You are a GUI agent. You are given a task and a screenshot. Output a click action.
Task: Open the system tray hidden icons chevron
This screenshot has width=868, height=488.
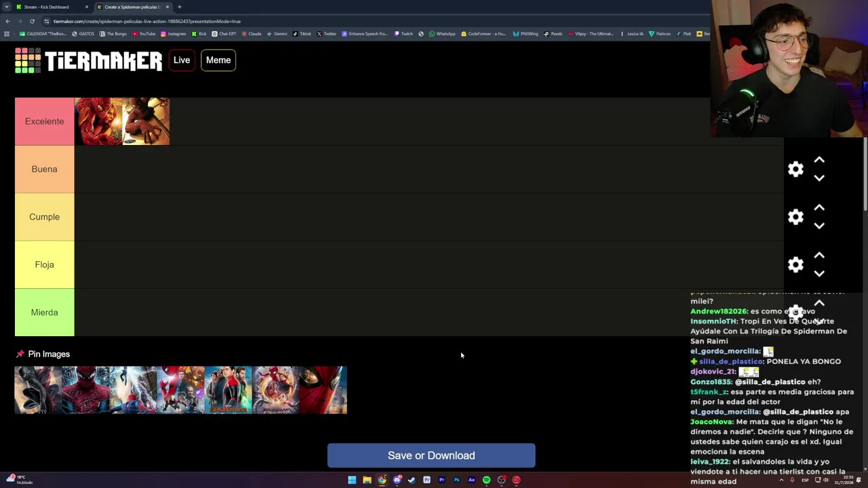(781, 480)
